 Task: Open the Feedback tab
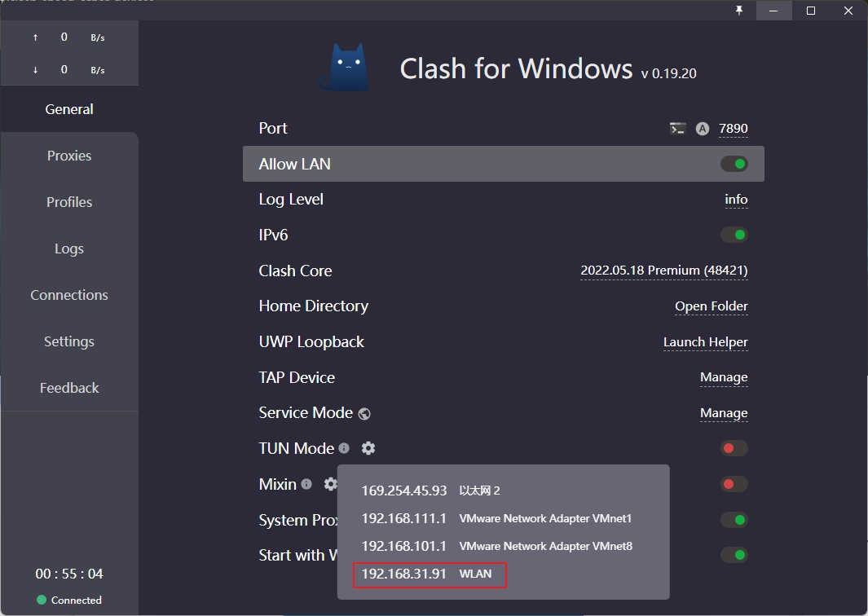pos(69,388)
